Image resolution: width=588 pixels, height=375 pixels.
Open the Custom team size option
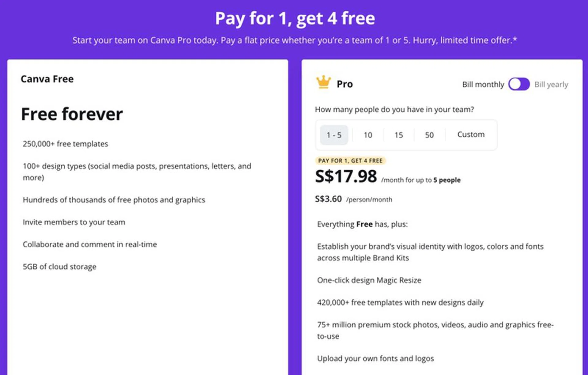point(471,134)
